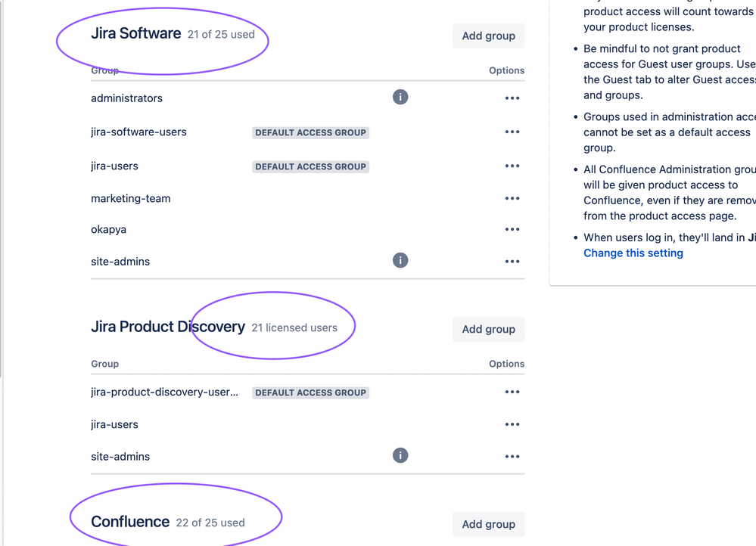Click the '22 of 25 used' license count

click(210, 523)
